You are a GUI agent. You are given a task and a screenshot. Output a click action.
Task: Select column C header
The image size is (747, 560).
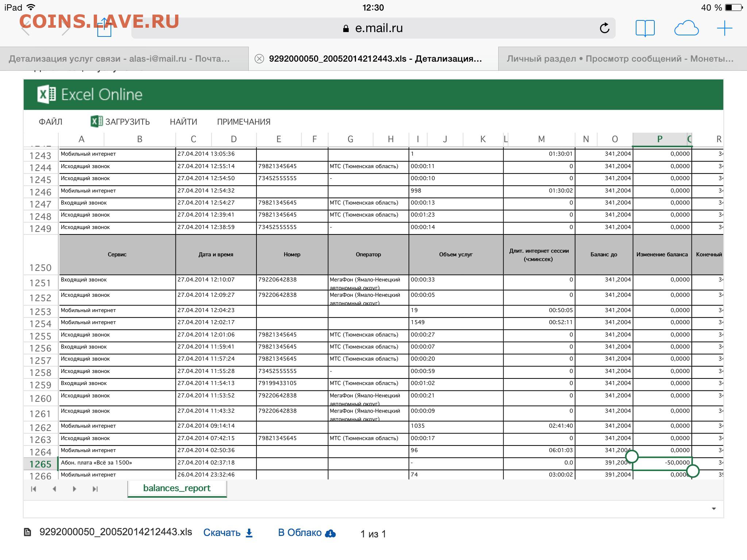[x=193, y=139]
